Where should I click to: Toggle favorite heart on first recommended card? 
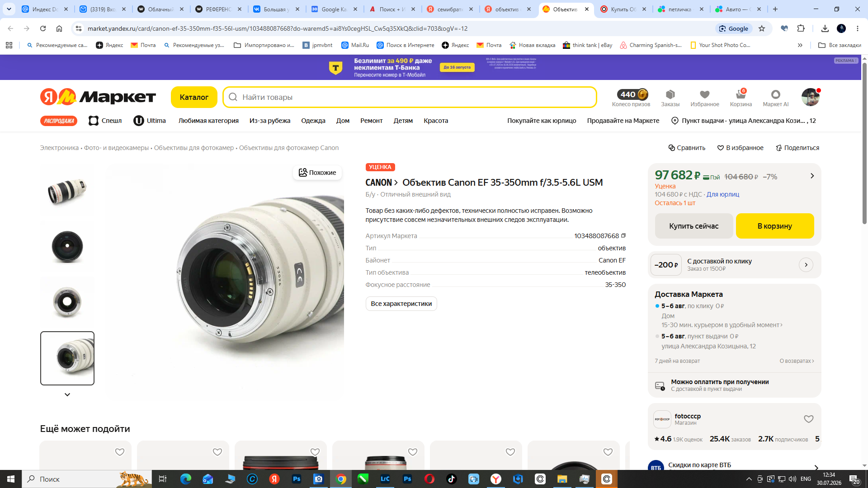point(120,452)
